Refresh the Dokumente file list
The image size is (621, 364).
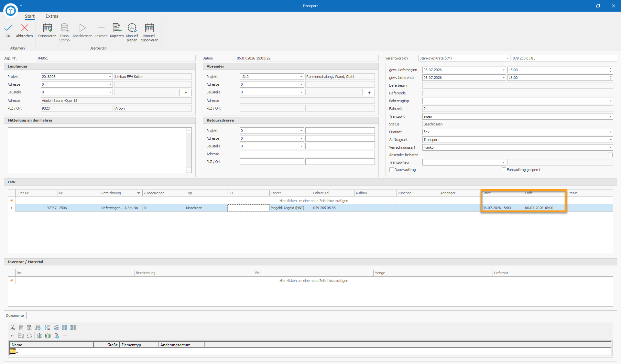coord(29,336)
